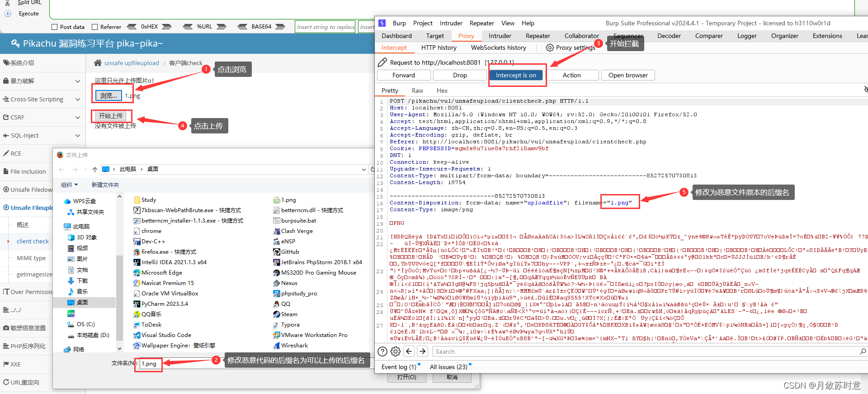The image size is (868, 394).
Task: Switch to the Raw request view tab
Action: coord(417,90)
